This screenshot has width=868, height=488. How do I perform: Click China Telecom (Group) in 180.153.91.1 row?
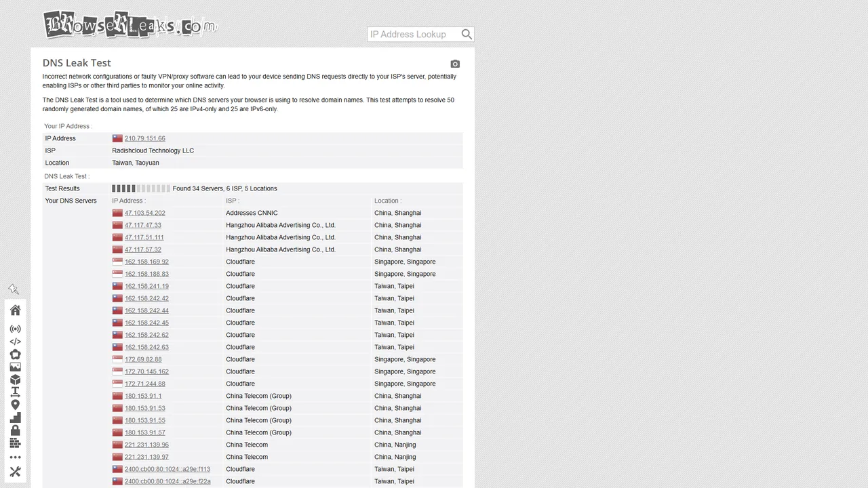(x=258, y=396)
